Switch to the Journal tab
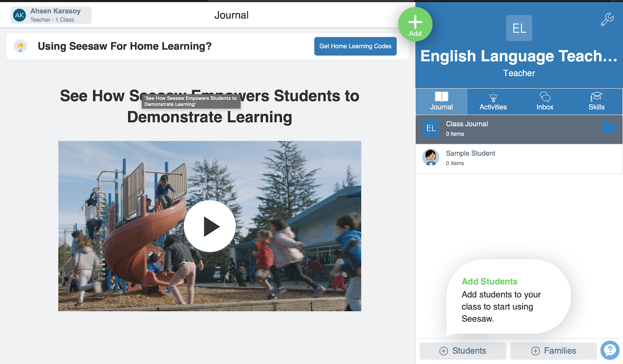Image resolution: width=623 pixels, height=364 pixels. point(442,101)
